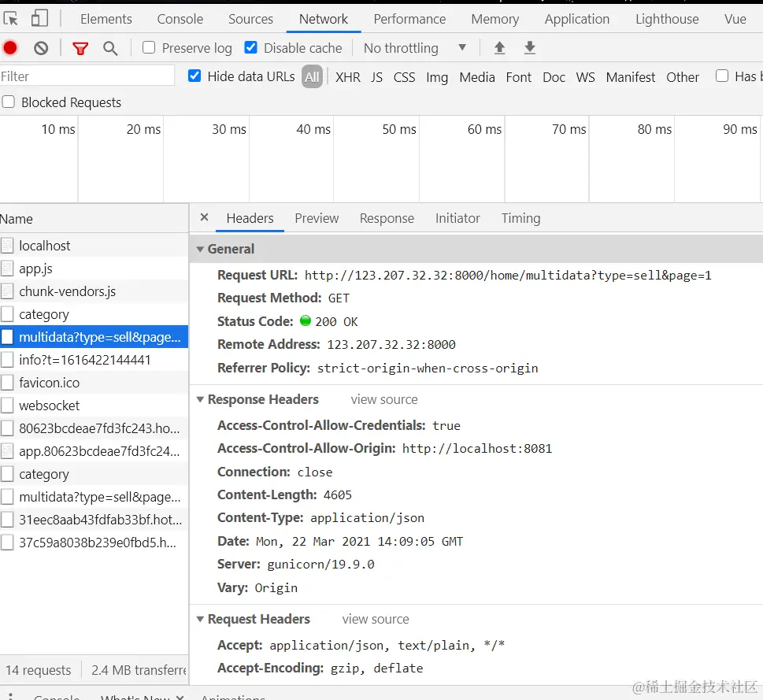
Task: Open the Initiator tab
Action: (458, 218)
